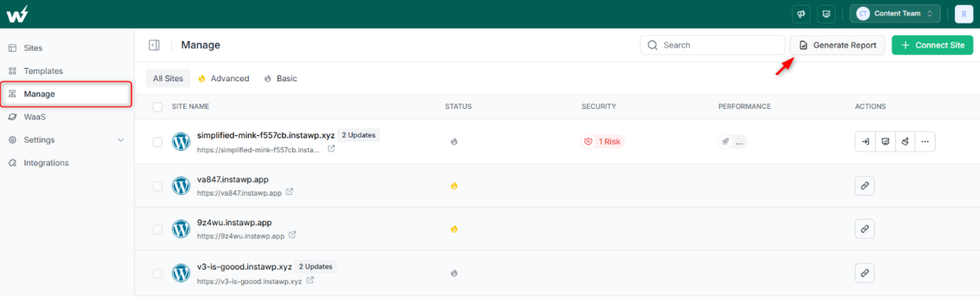
Task: Expand the Settings sidebar section
Action: point(65,140)
